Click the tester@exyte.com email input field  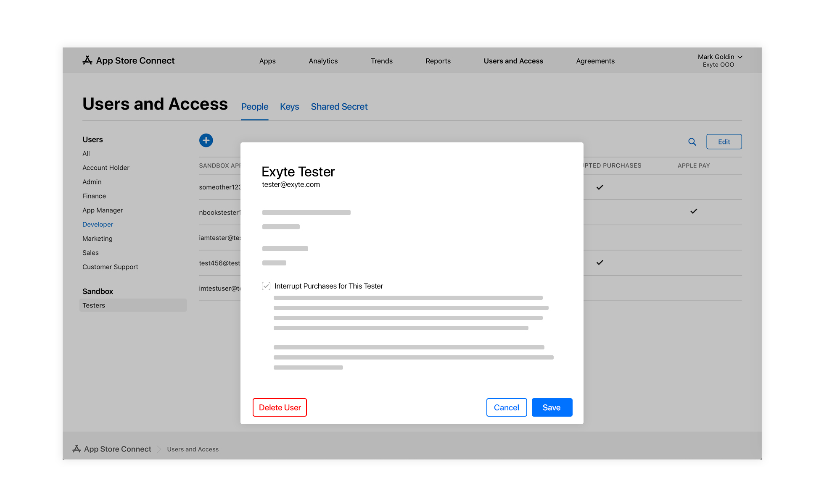point(290,184)
